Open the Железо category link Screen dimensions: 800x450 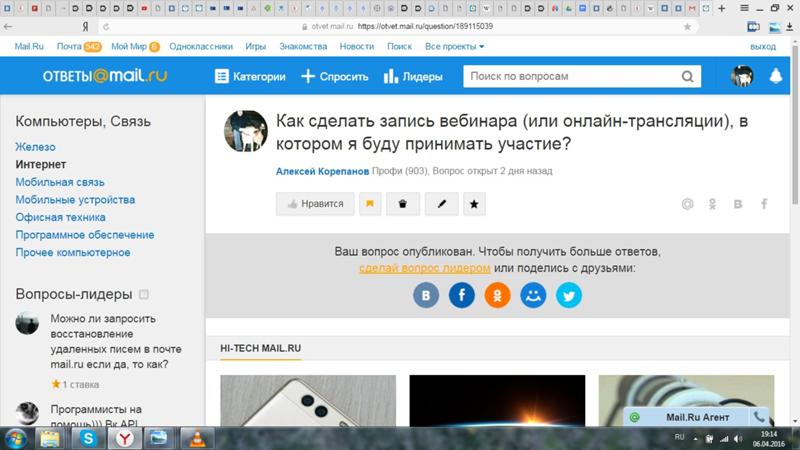35,147
